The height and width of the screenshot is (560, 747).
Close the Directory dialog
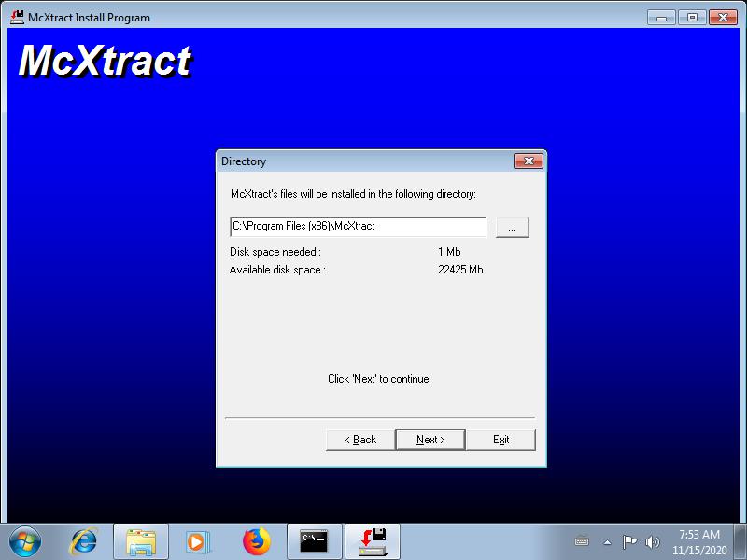click(x=529, y=161)
